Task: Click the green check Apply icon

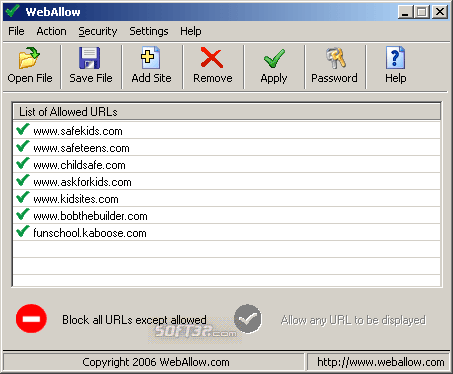Action: pos(274,58)
